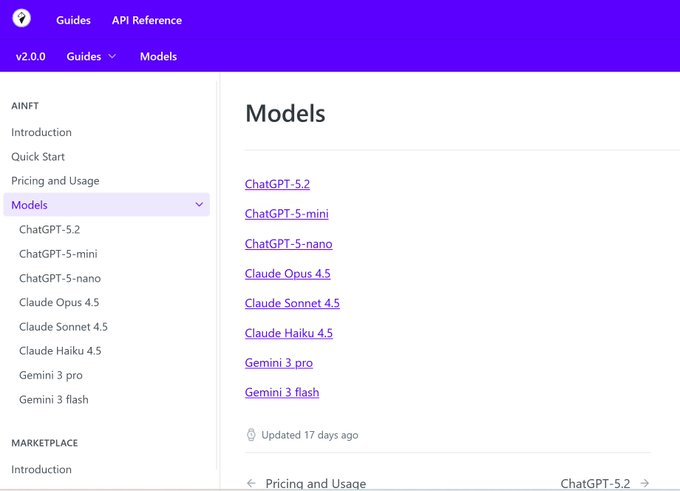Follow the Claude Sonnet 4.5 content link
680x491 pixels.
tap(292, 303)
